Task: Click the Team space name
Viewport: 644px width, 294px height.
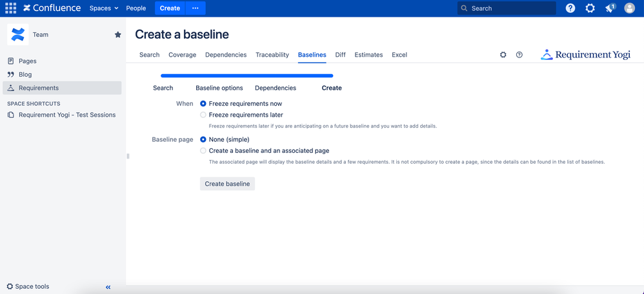Action: [x=41, y=34]
